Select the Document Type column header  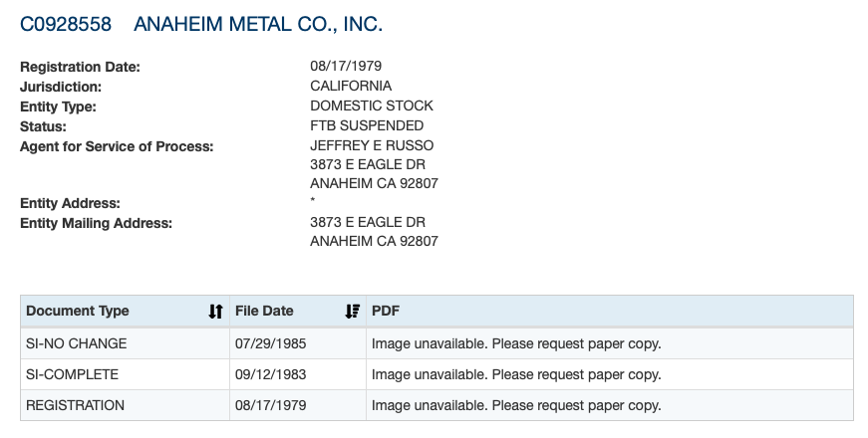(78, 312)
